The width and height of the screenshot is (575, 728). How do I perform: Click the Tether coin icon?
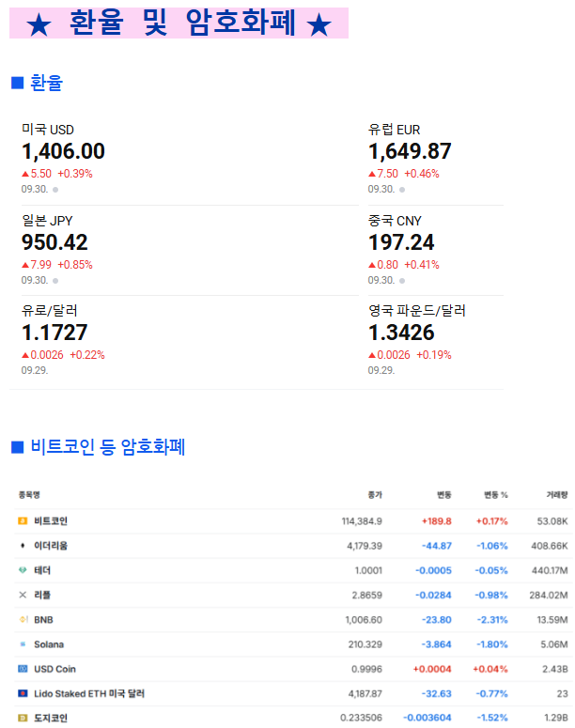tap(23, 570)
